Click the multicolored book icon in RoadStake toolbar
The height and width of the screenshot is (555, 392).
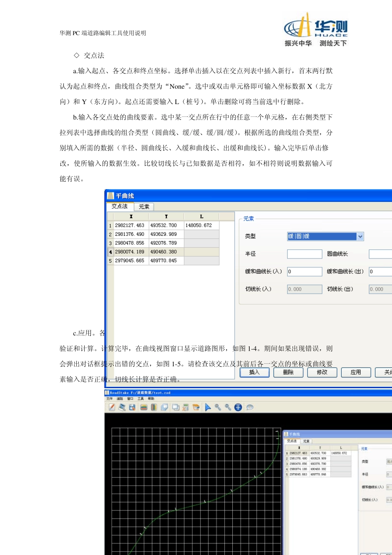coord(153,407)
